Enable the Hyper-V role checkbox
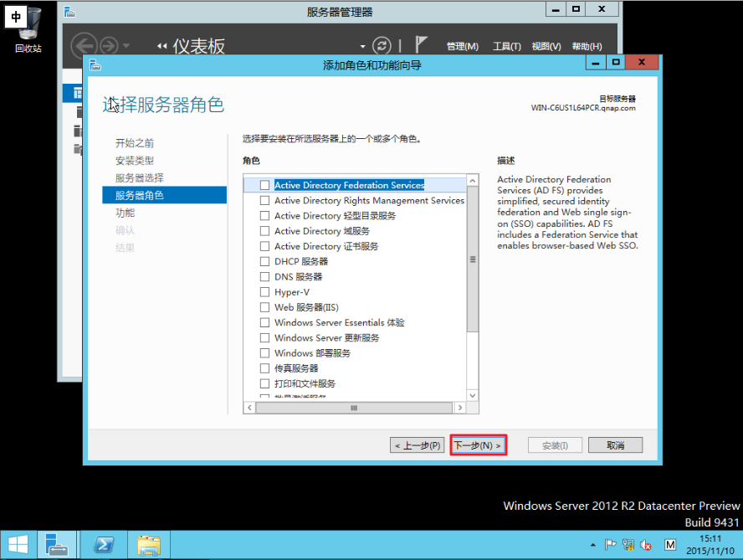The image size is (743, 560). tap(265, 292)
